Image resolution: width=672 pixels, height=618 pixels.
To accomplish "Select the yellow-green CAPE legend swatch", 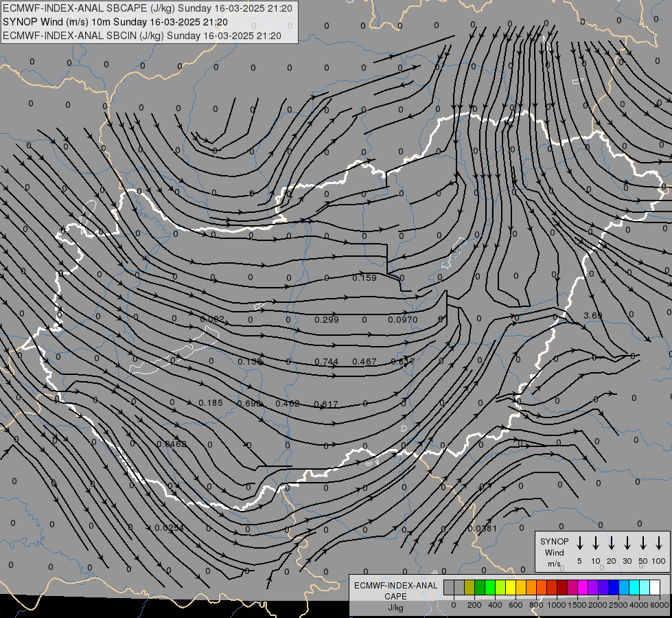I will tap(500, 587).
